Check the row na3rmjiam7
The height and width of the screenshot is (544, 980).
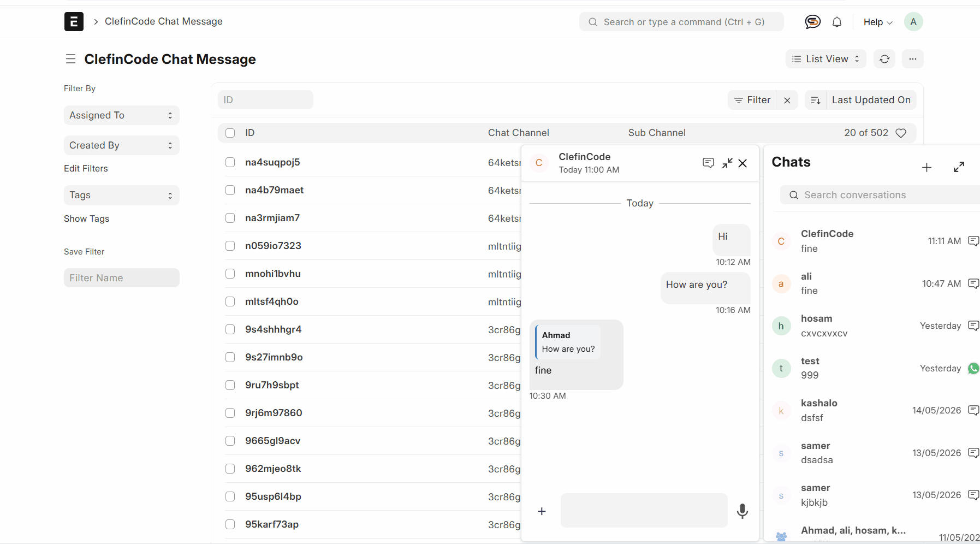(x=230, y=218)
